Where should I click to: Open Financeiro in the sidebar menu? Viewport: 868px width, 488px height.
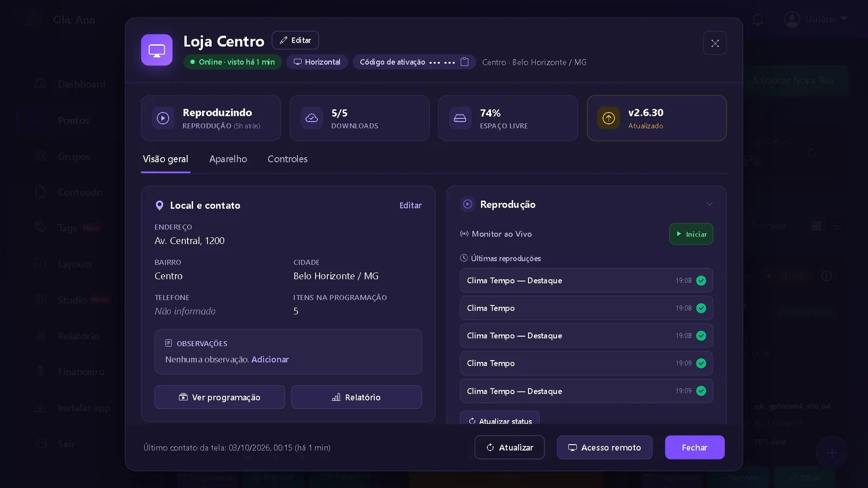(x=71, y=372)
